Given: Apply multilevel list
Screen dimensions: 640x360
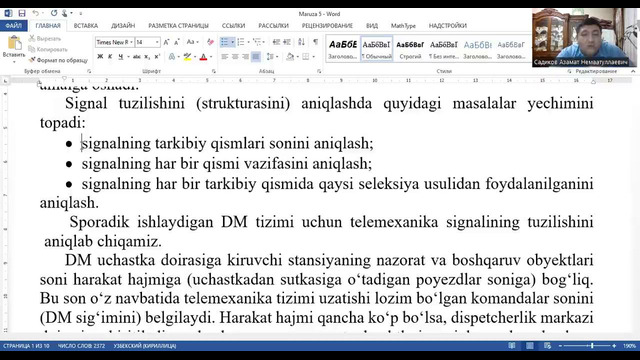Looking at the screenshot, I should pyautogui.click(x=257, y=42).
